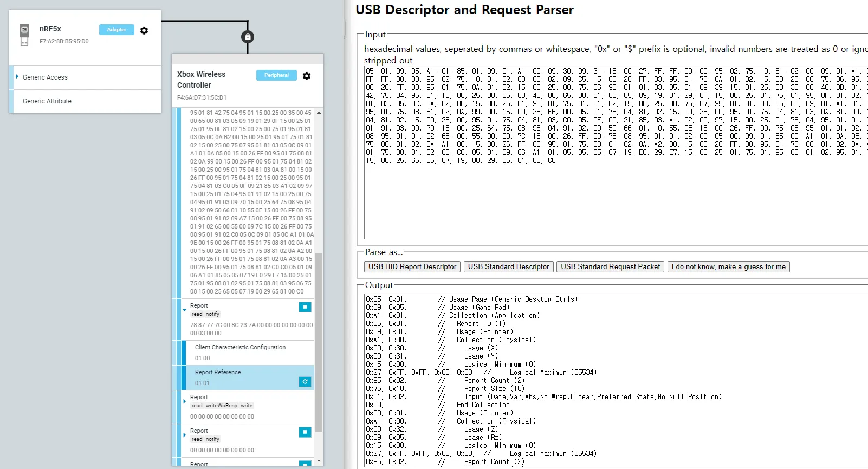Refresh the Report Reference descriptor value
This screenshot has height=469, width=868.
pyautogui.click(x=305, y=382)
